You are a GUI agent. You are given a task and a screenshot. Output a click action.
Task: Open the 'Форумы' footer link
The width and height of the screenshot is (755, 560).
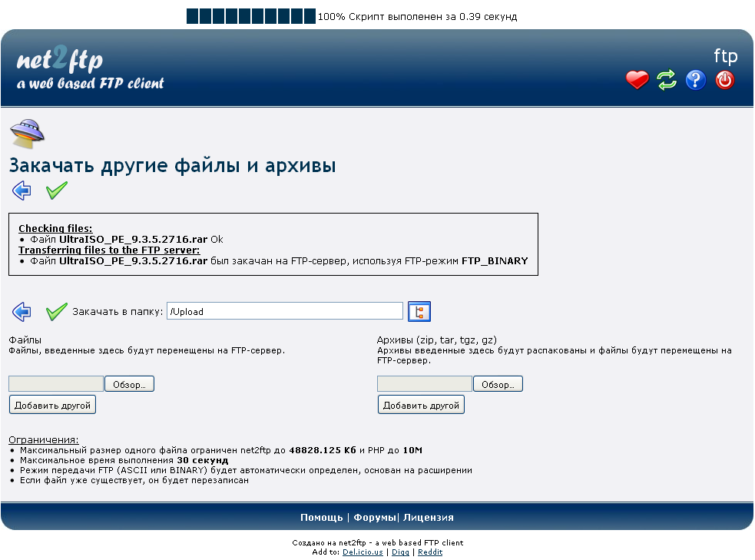click(x=374, y=518)
